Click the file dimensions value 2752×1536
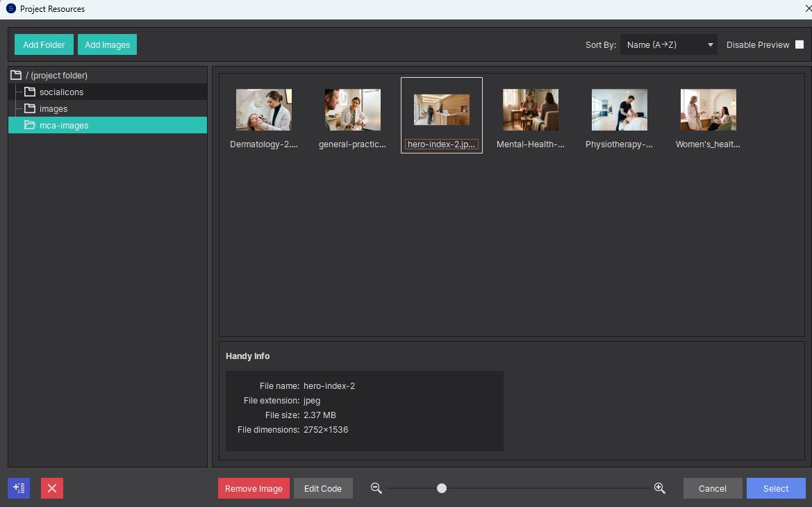812x507 pixels. [x=326, y=429]
